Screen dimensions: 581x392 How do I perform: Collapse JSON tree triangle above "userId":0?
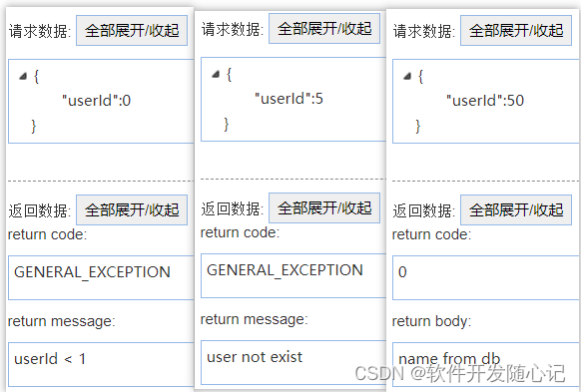[23, 76]
